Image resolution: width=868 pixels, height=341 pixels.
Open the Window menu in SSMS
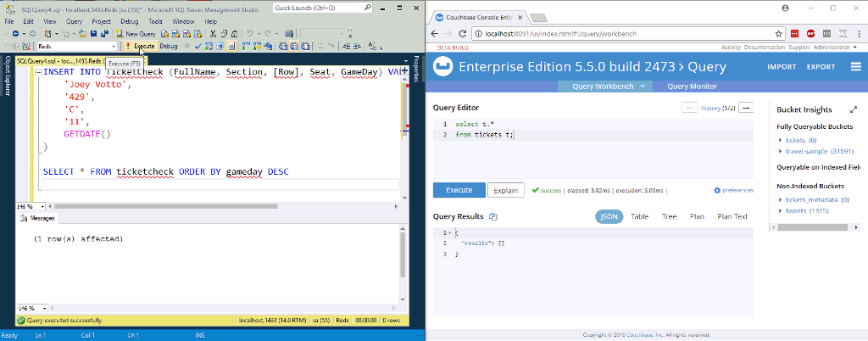pos(183,21)
